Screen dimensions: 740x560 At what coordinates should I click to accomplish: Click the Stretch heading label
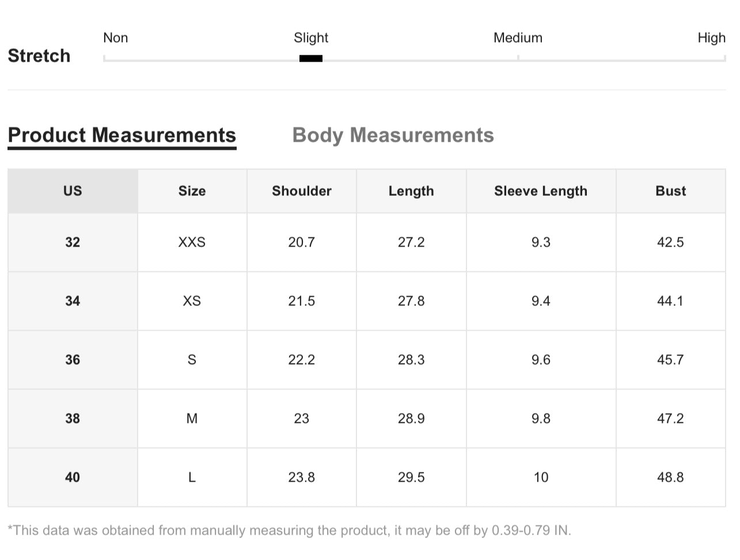pyautogui.click(x=39, y=55)
